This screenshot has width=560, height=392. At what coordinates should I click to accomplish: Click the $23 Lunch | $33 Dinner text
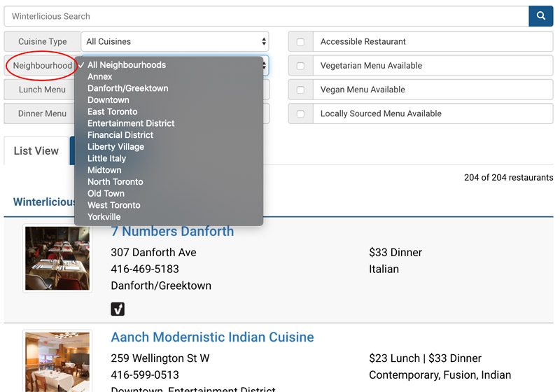[x=425, y=358]
